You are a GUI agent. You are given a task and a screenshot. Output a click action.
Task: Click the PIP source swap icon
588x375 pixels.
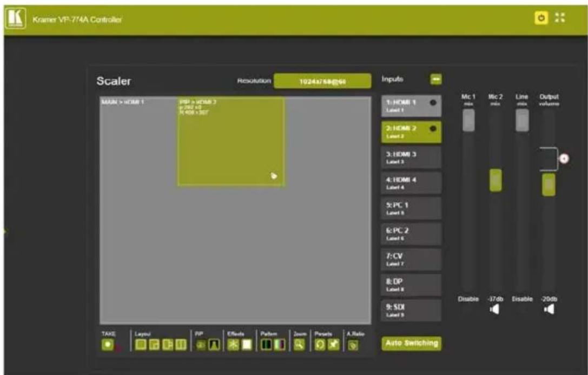(214, 345)
